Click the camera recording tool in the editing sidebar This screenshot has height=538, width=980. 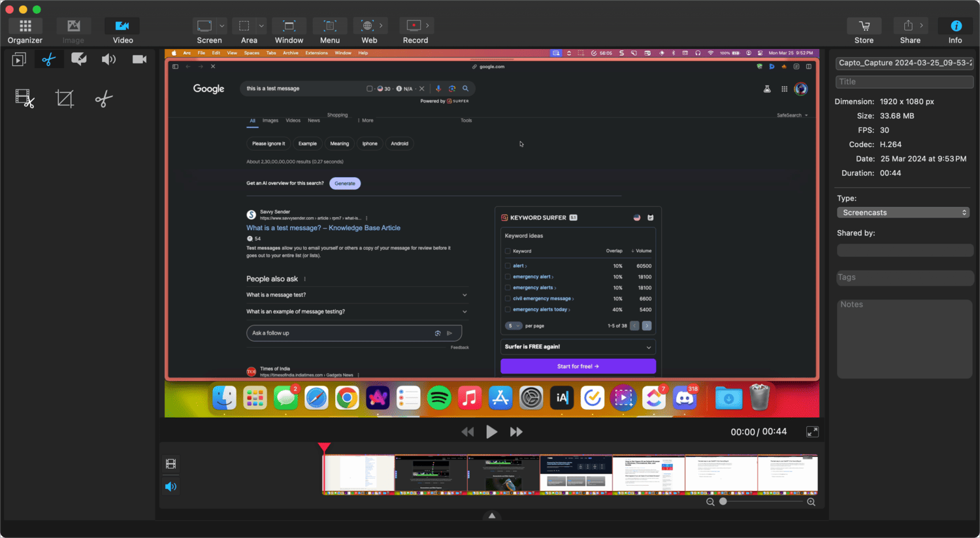click(139, 59)
